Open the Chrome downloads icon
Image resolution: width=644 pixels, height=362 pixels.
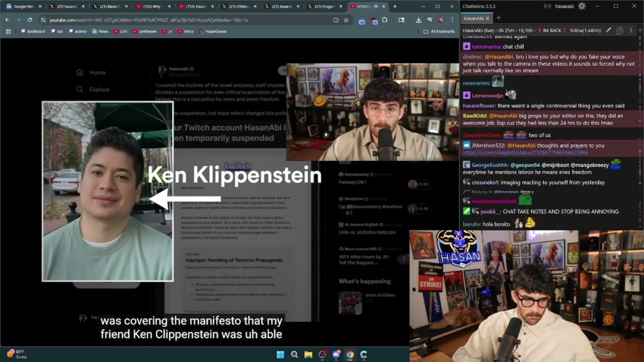pos(419,20)
